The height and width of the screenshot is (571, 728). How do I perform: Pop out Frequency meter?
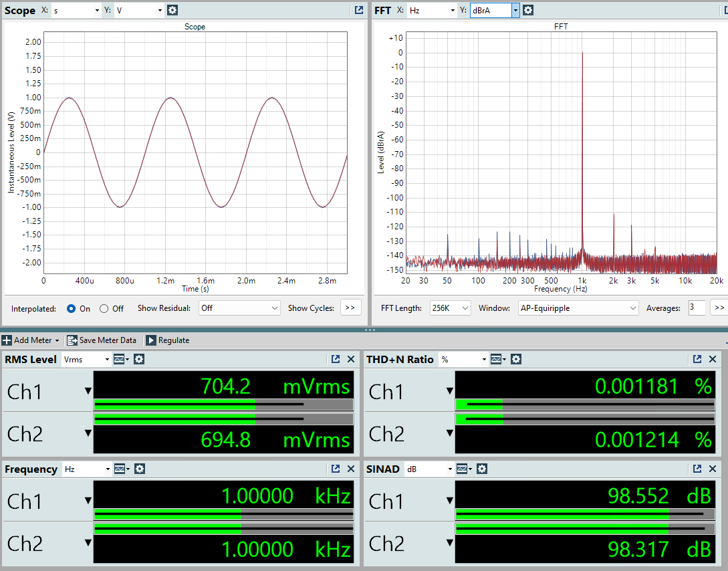336,469
